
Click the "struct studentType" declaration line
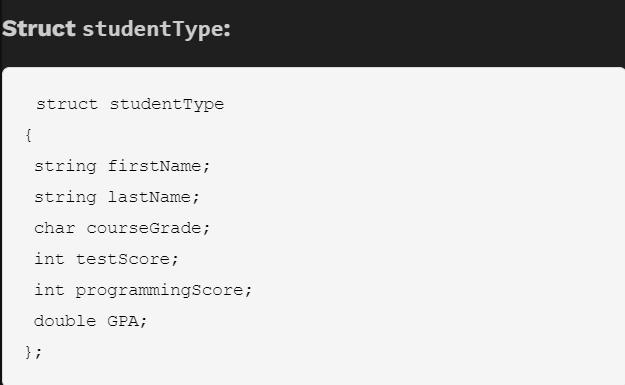pos(130,104)
